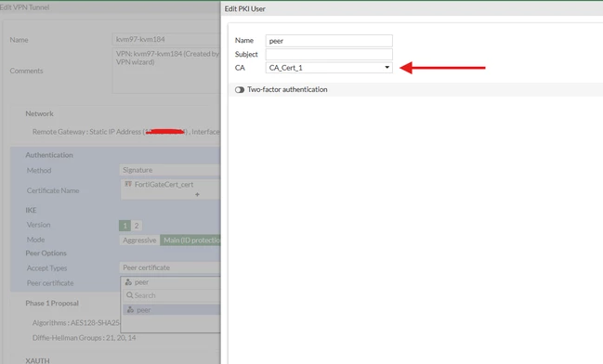Click the FortiGateCert_cert certificate icon

(x=128, y=184)
